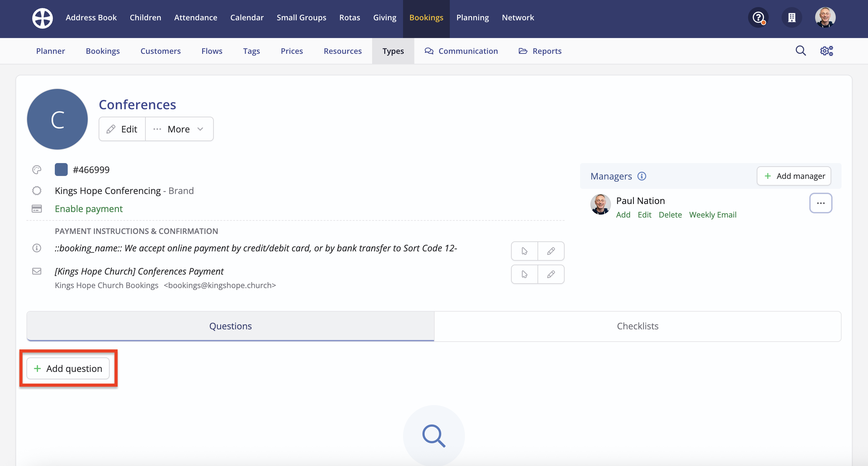Click the Add manager button
Screen dimensions: 868x466
point(794,176)
